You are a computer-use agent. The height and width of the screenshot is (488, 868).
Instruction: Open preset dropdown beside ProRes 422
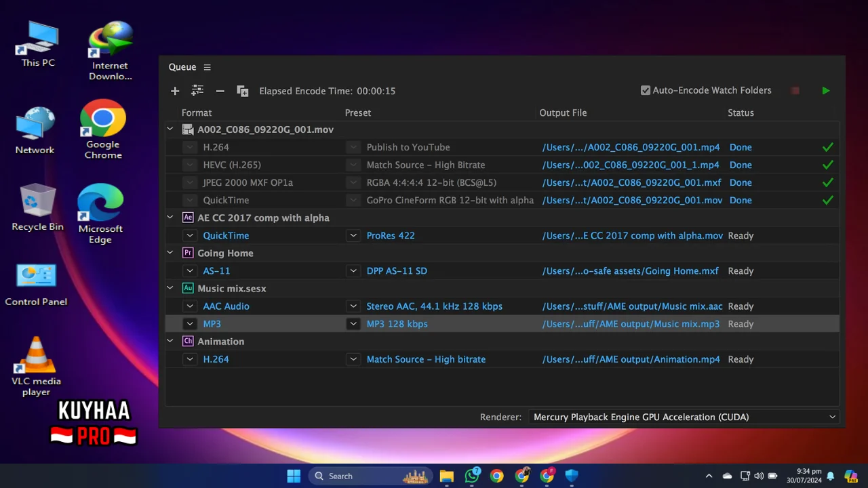(353, 235)
